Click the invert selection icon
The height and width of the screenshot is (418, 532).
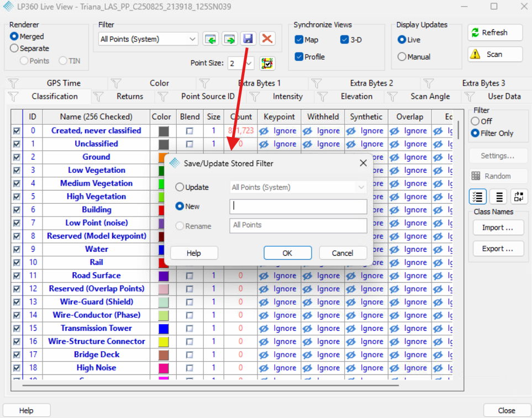519,197
